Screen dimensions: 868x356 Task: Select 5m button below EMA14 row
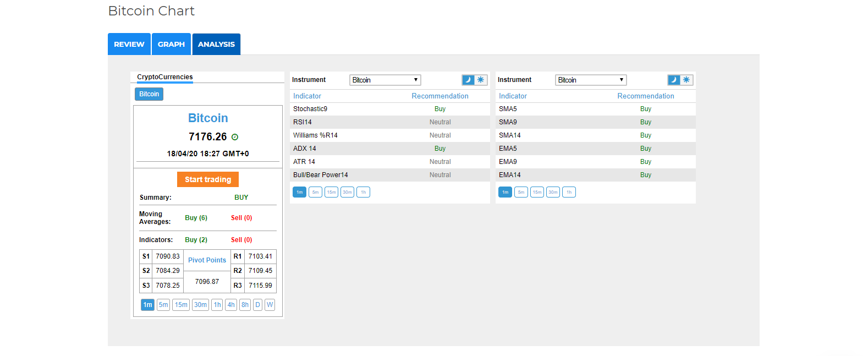(521, 192)
